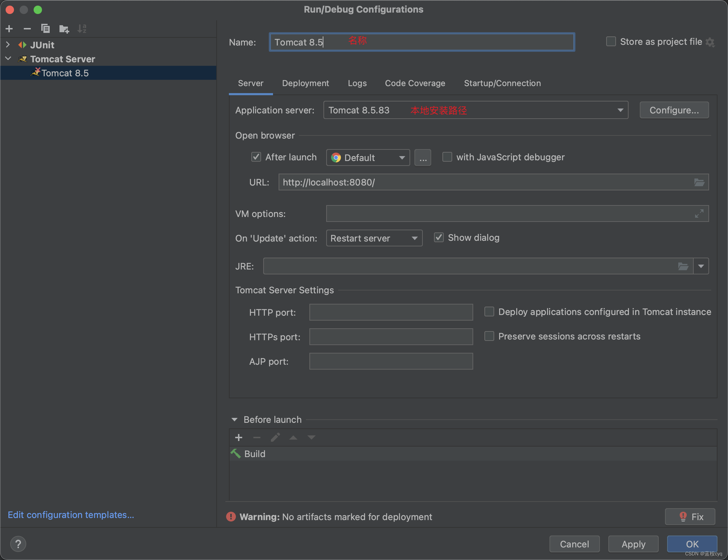Open the Store as project file gear settings

(710, 42)
